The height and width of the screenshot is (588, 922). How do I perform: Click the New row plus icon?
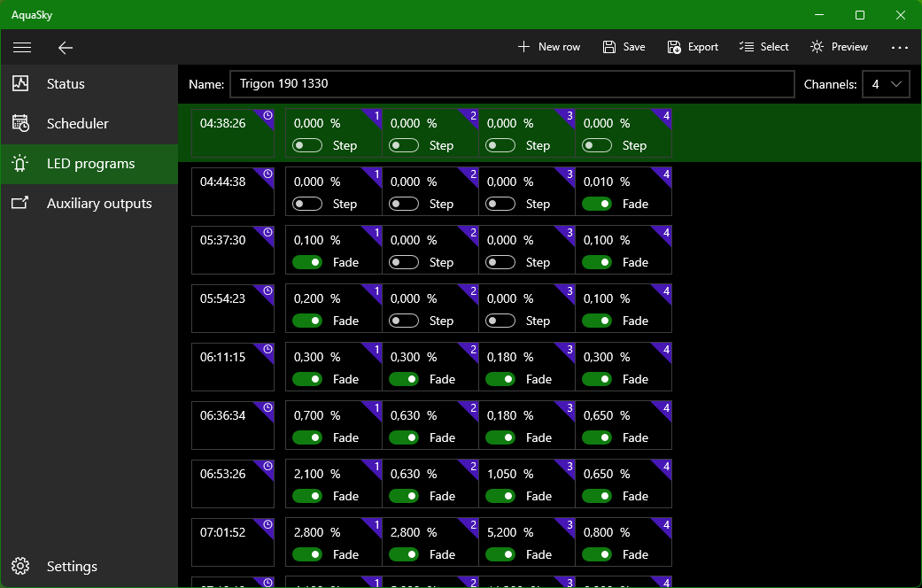[523, 47]
